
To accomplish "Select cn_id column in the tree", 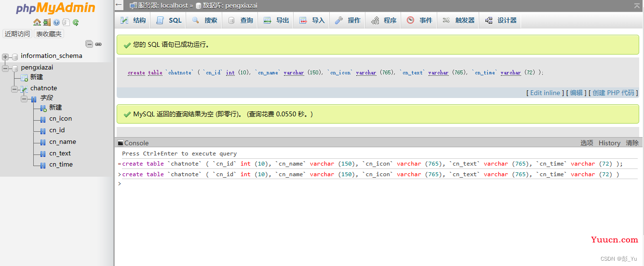I will 57,130.
